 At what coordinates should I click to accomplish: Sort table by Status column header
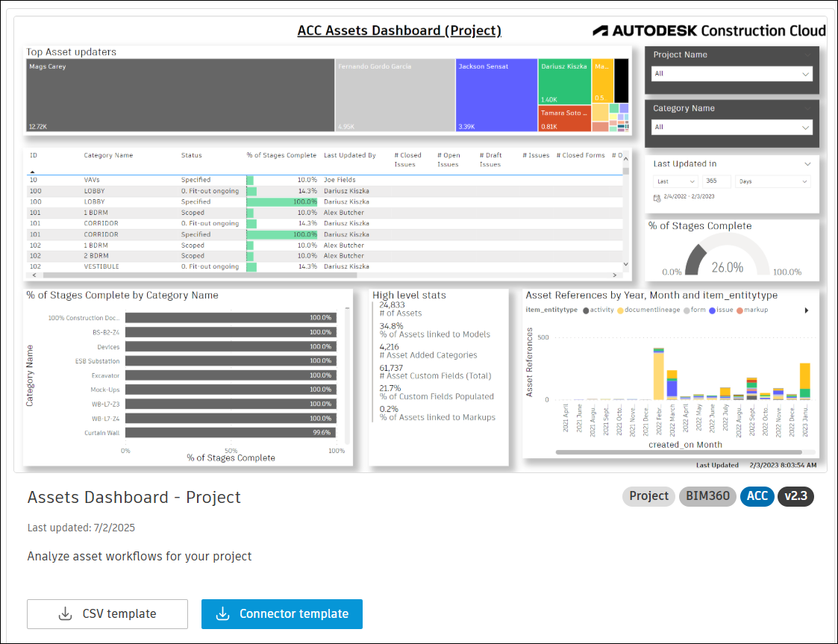(x=191, y=155)
